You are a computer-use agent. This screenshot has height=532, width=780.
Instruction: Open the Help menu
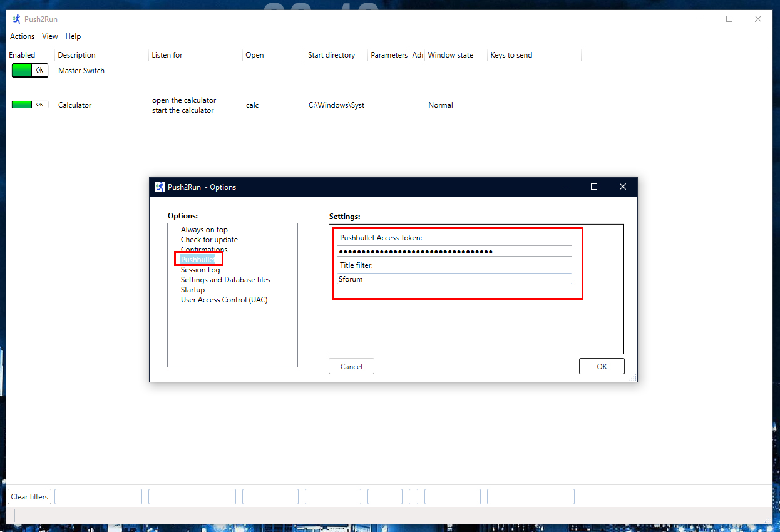click(73, 36)
